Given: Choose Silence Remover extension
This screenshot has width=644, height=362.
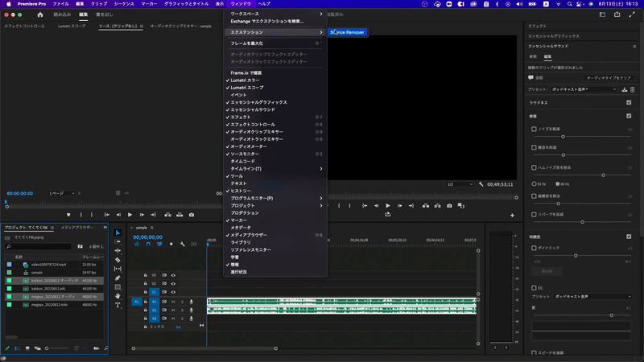Looking at the screenshot, I should pos(348,32).
